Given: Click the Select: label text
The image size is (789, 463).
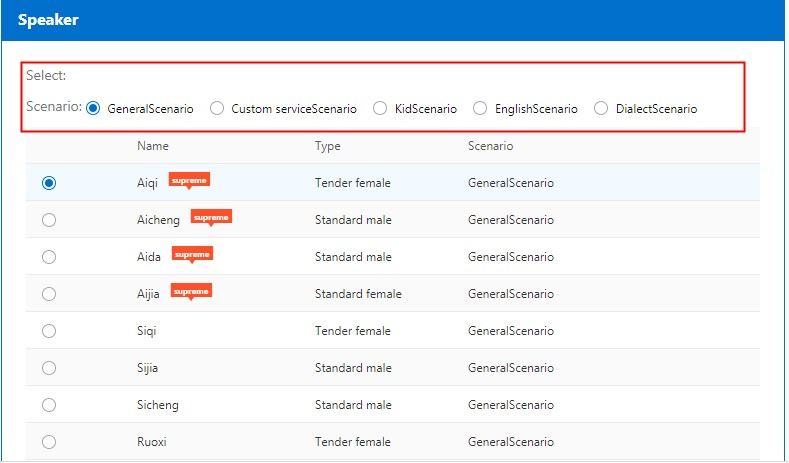Looking at the screenshot, I should point(46,75).
